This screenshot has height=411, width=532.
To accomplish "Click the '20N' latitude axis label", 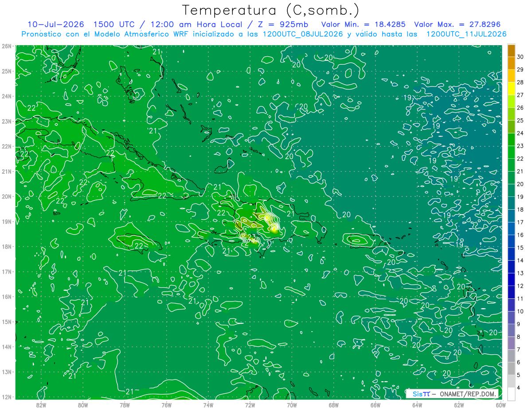I will (x=6, y=196).
